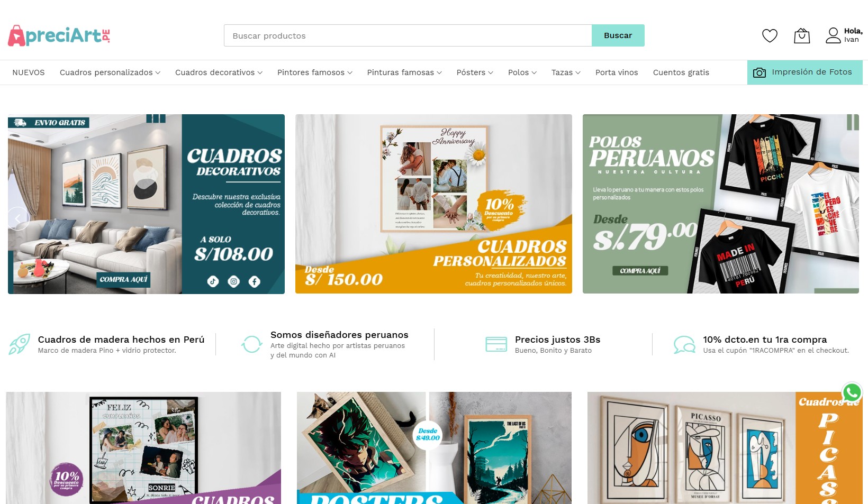Viewport: 868px width, 504px height.
Task: Open the shopping bag cart icon
Action: pyautogui.click(x=802, y=35)
